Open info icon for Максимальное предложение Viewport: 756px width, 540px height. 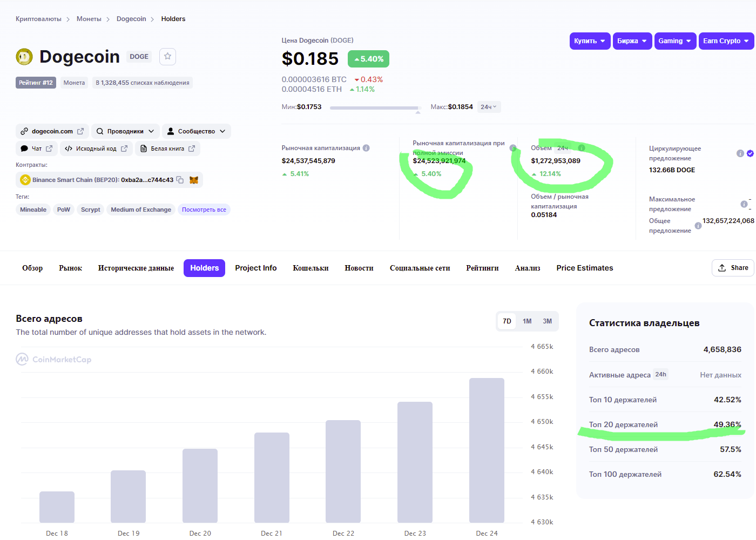click(744, 204)
